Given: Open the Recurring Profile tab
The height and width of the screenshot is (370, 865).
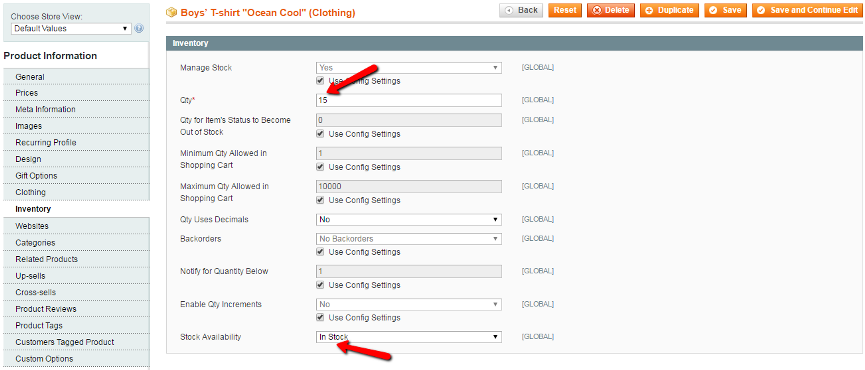Looking at the screenshot, I should pyautogui.click(x=76, y=143).
